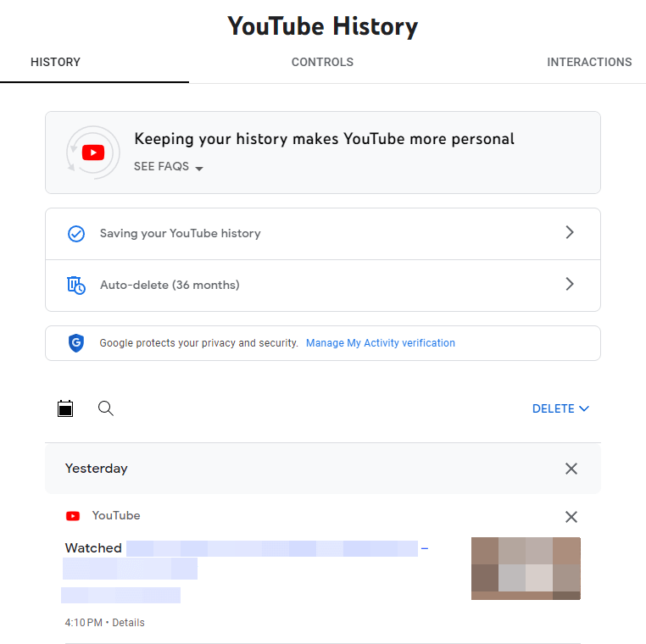Open Auto-delete (36 months) settings
The image size is (646, 644).
pos(322,286)
